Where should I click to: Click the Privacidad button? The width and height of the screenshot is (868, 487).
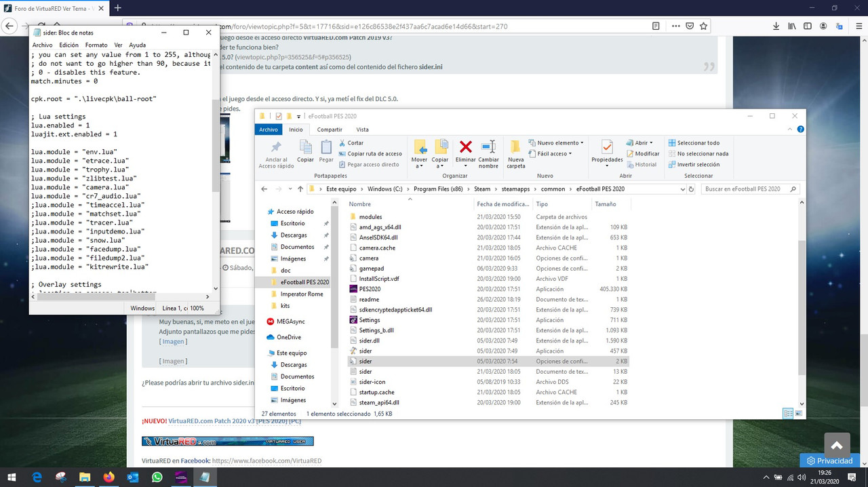pyautogui.click(x=829, y=461)
